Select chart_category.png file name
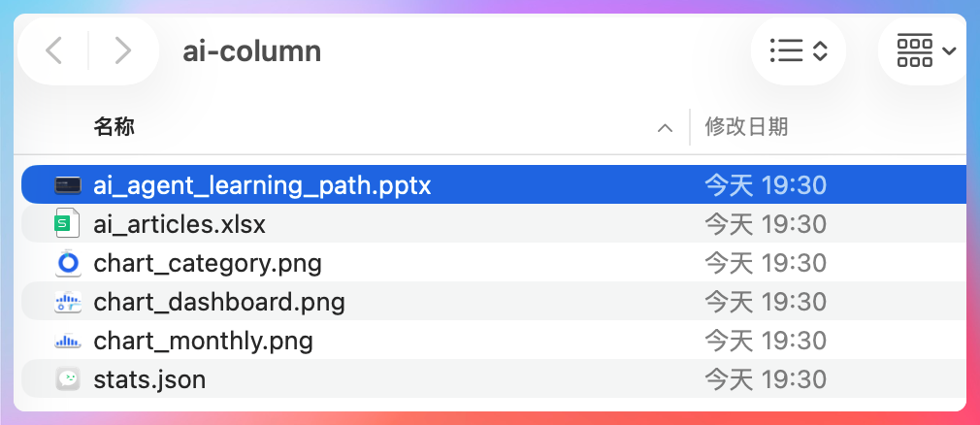Viewport: 980px width, 425px height. click(x=208, y=263)
